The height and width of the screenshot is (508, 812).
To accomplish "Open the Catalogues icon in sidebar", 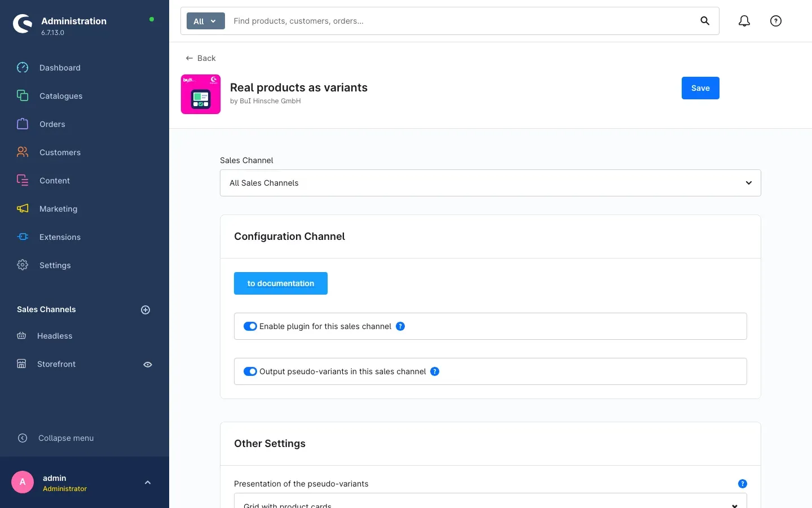I will coord(23,96).
